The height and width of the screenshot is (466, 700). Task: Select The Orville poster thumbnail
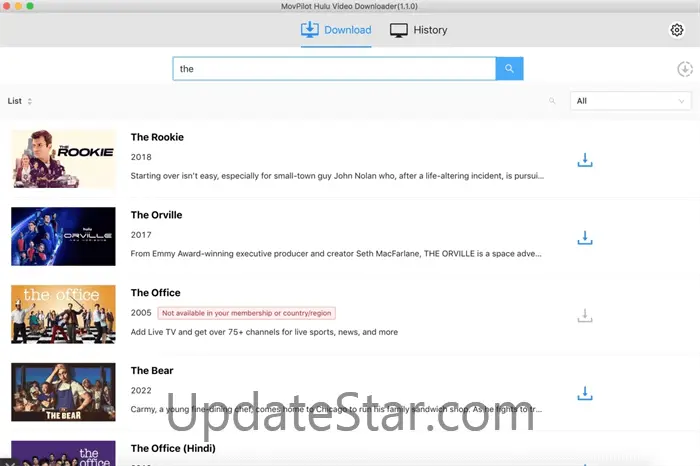click(63, 237)
